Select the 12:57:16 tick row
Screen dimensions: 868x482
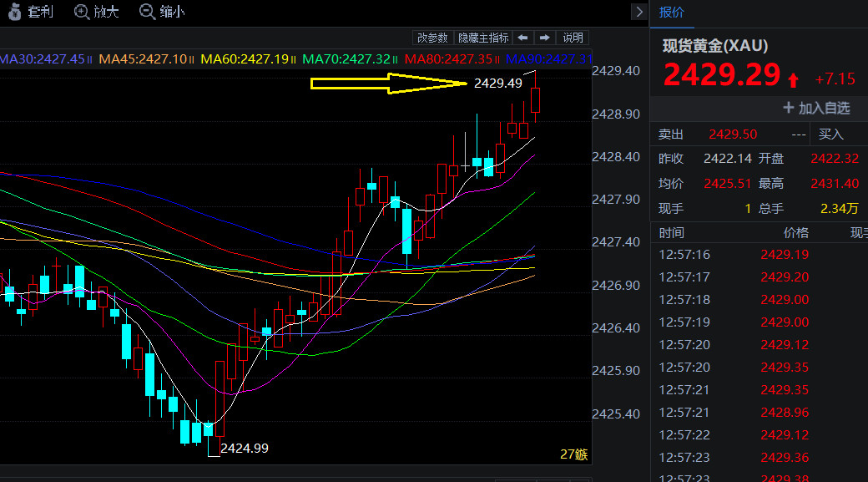click(684, 255)
